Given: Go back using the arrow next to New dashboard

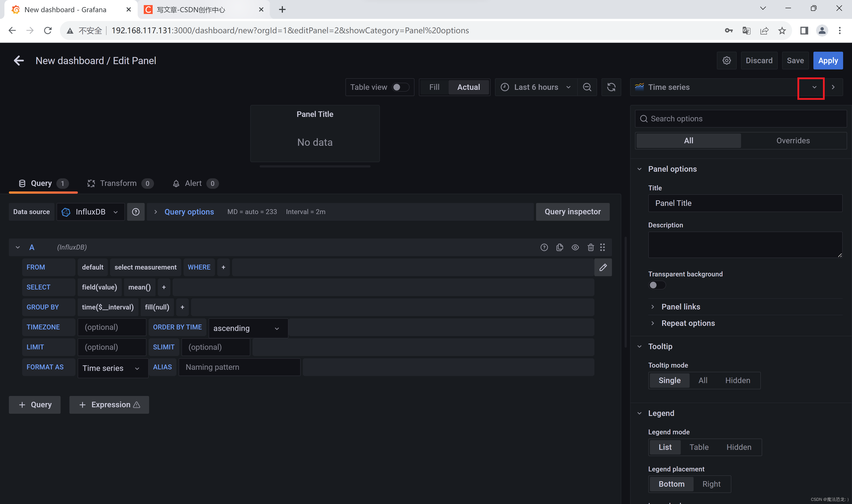Looking at the screenshot, I should tap(19, 61).
